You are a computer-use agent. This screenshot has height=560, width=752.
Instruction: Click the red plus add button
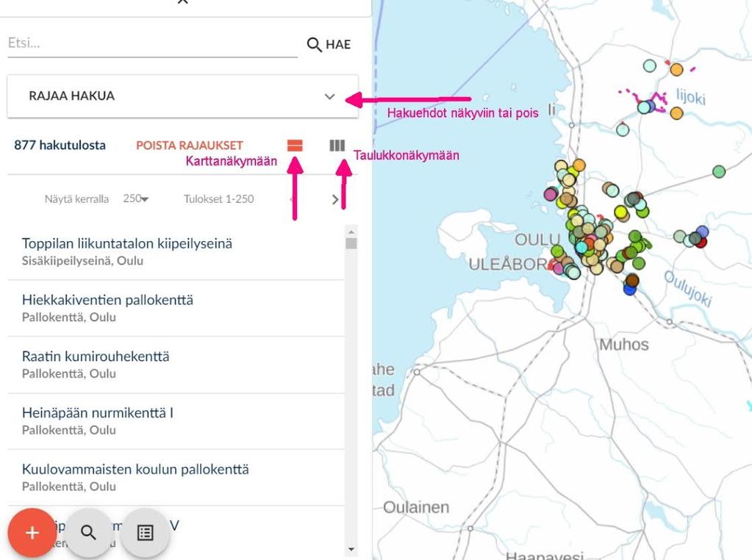[32, 533]
